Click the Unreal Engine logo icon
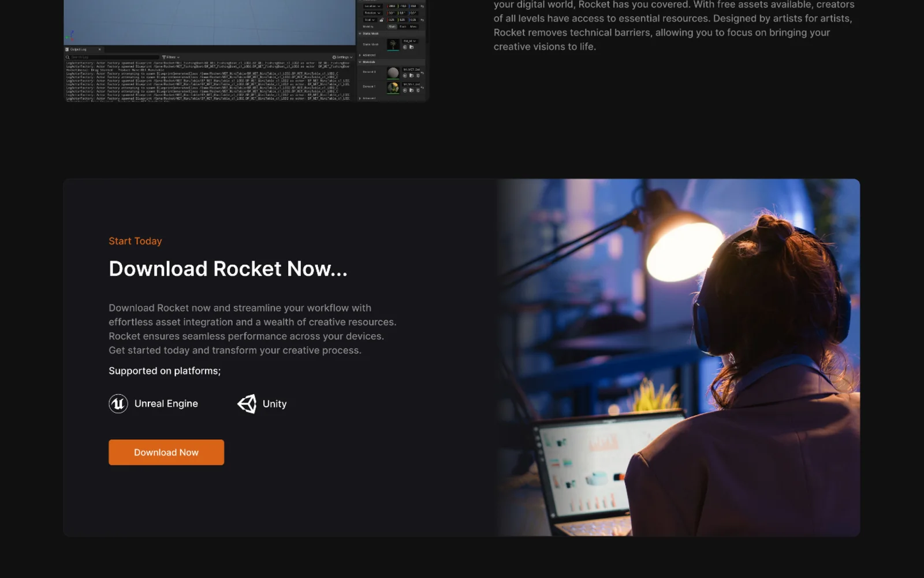 [118, 403]
